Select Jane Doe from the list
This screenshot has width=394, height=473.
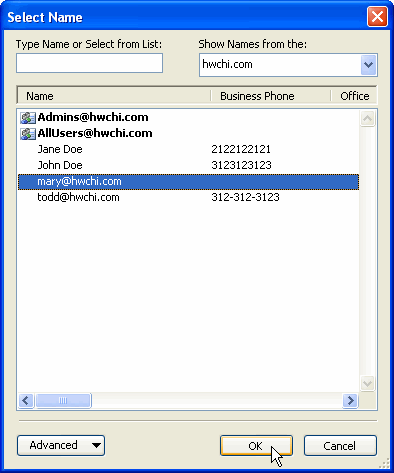(188, 149)
